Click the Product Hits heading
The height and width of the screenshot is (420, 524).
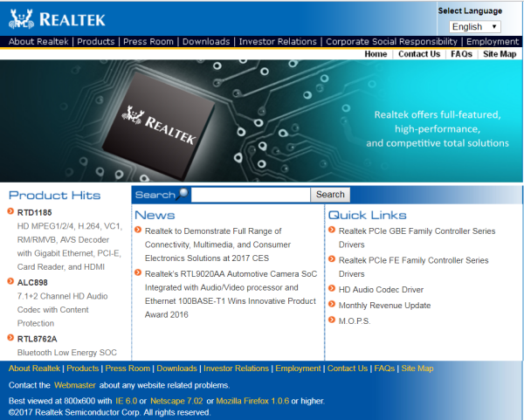click(54, 195)
